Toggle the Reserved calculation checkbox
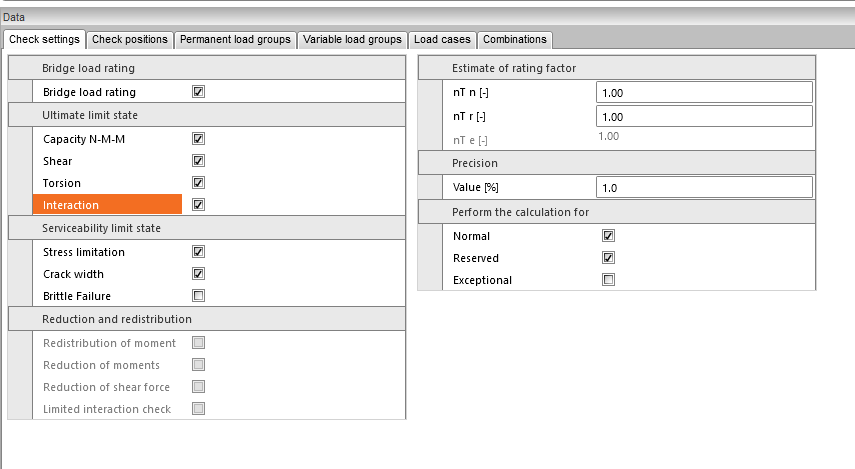The width and height of the screenshot is (855, 469). tap(608, 258)
